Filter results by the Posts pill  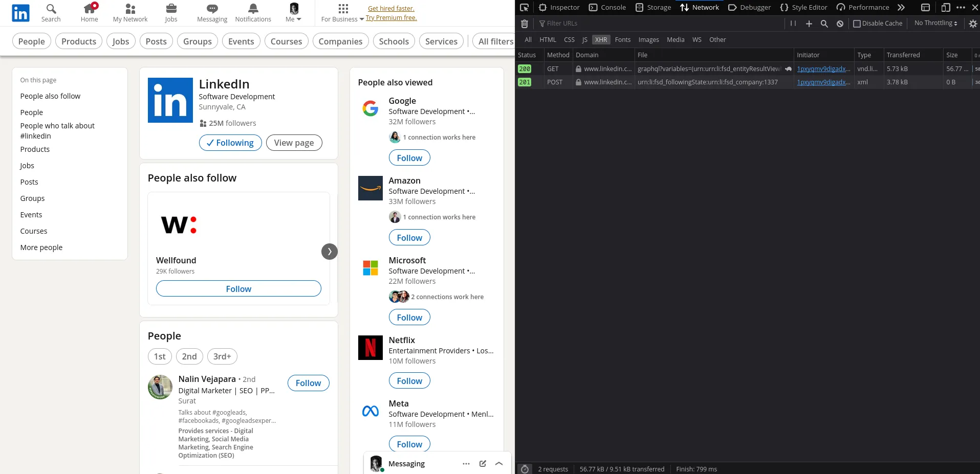click(x=156, y=41)
